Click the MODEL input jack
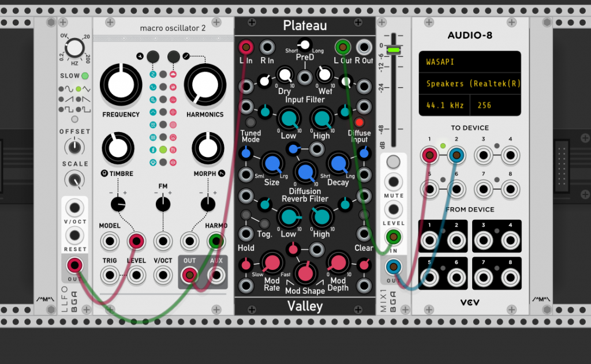Screen dimensions: 591x364 (110, 241)
